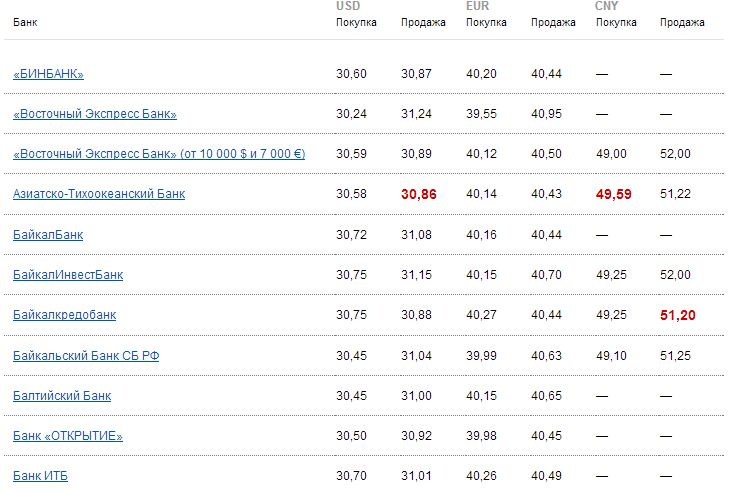Select the value 30,89
The image size is (732, 495).
tap(416, 154)
